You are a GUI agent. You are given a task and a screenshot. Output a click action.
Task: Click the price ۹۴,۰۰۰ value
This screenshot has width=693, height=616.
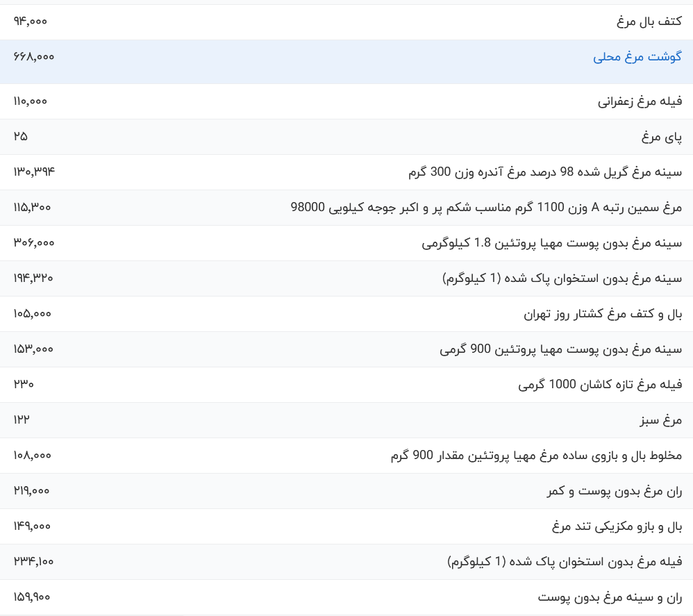[x=31, y=22]
